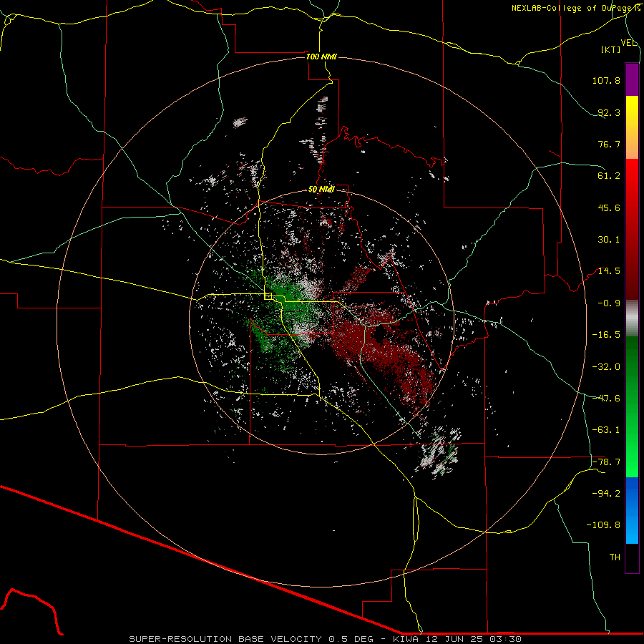Click the Super-Resolution Base Velocity caption
The image size is (644, 644).
pos(325,639)
